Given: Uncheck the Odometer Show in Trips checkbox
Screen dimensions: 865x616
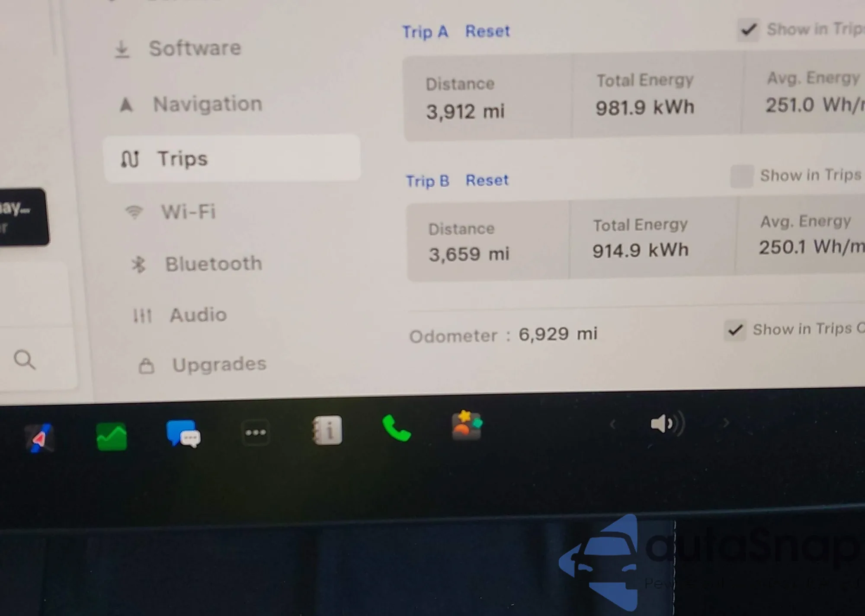Looking at the screenshot, I should 735,330.
